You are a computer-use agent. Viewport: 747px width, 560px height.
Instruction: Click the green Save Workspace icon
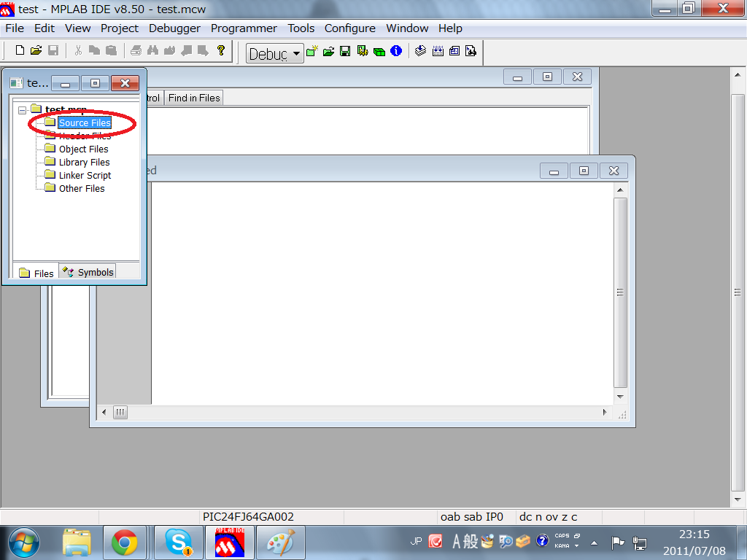(345, 51)
